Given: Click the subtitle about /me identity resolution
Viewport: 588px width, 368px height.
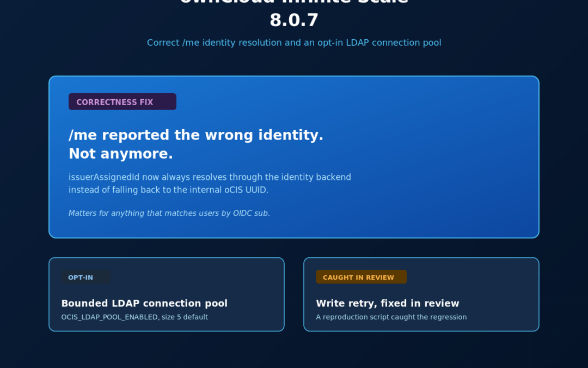Looking at the screenshot, I should 294,43.
